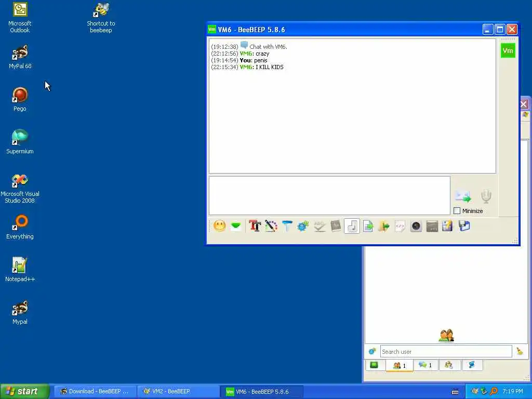
Task: Open chat settings blue gears icon
Action: pyautogui.click(x=303, y=226)
